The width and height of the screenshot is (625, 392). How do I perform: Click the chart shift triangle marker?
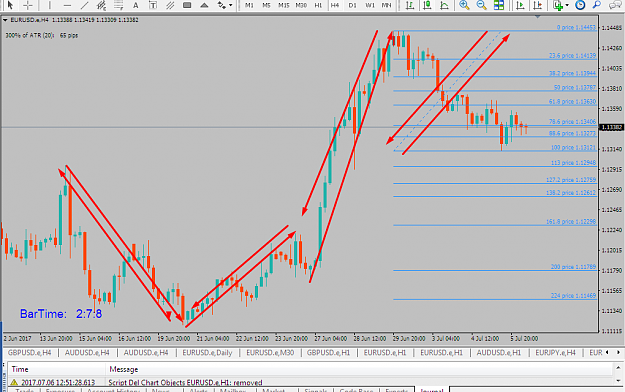tap(538, 17)
